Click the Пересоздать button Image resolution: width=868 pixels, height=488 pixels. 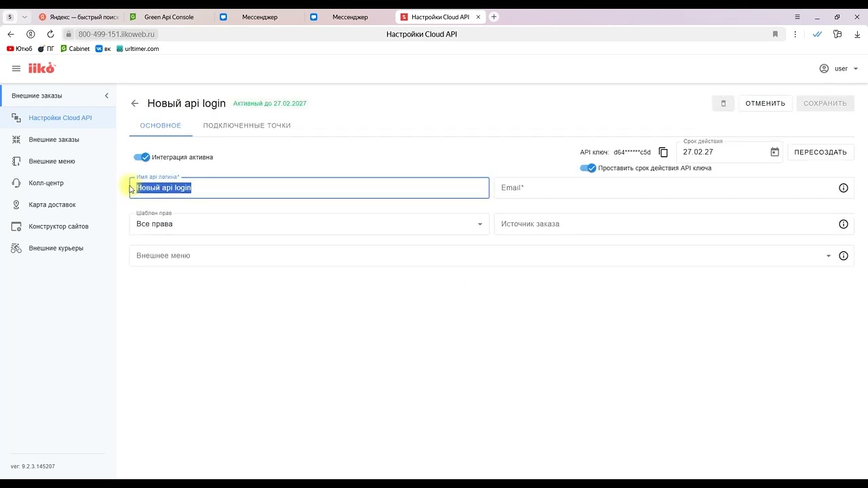pyautogui.click(x=821, y=152)
